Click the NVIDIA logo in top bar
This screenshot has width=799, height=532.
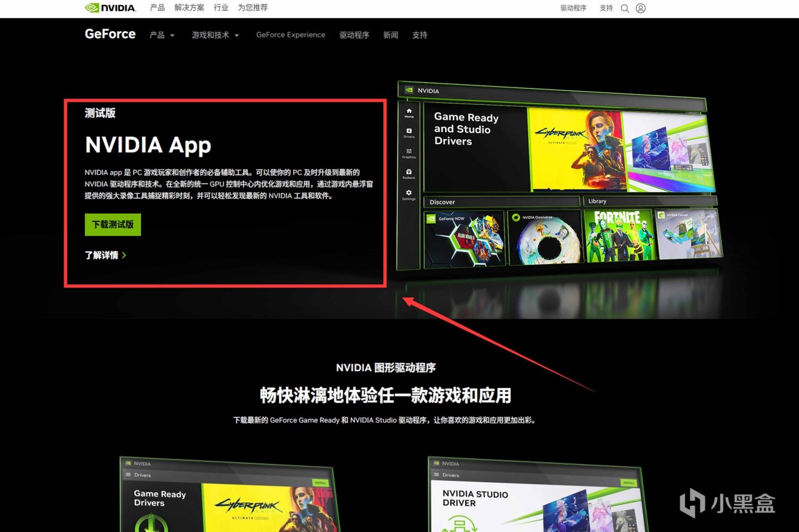point(110,8)
